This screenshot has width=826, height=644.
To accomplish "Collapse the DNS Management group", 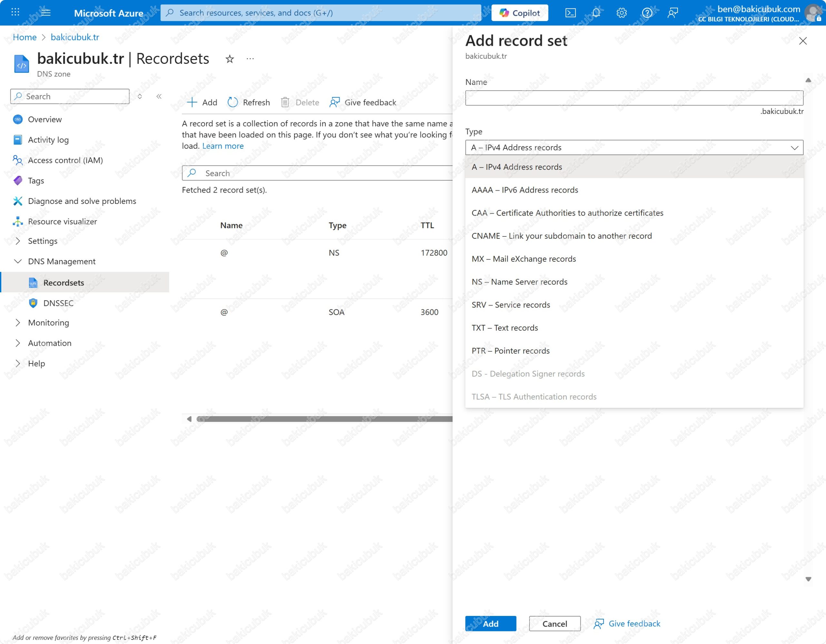I will pos(18,261).
